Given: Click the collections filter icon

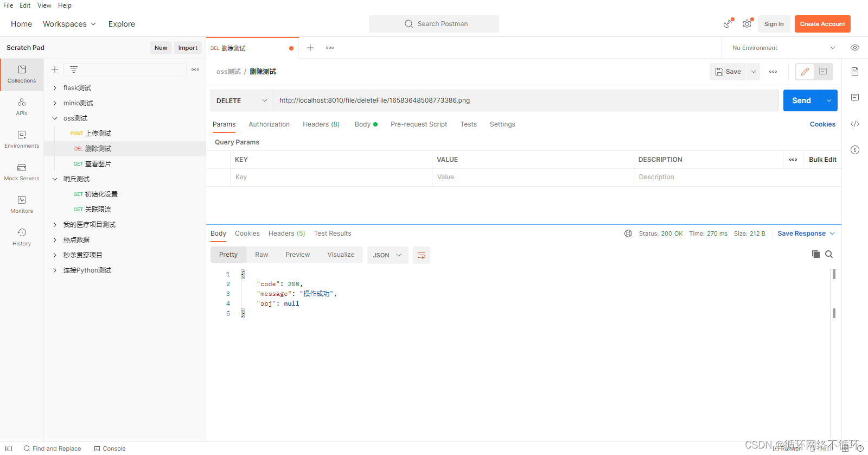Looking at the screenshot, I should 74,69.
